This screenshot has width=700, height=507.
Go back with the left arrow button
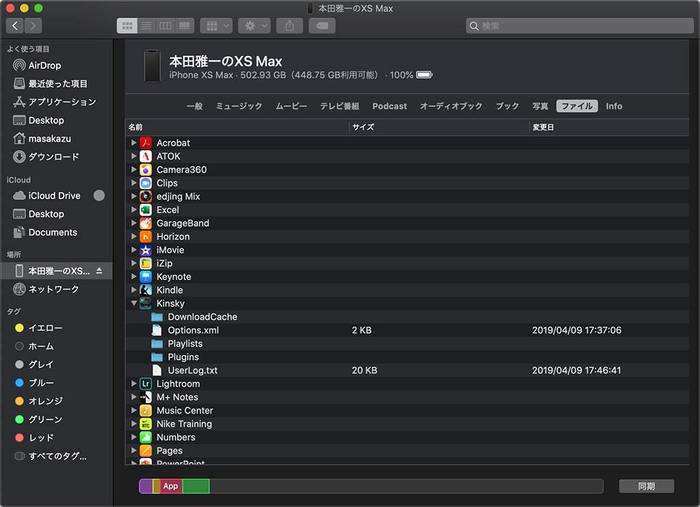(15, 26)
